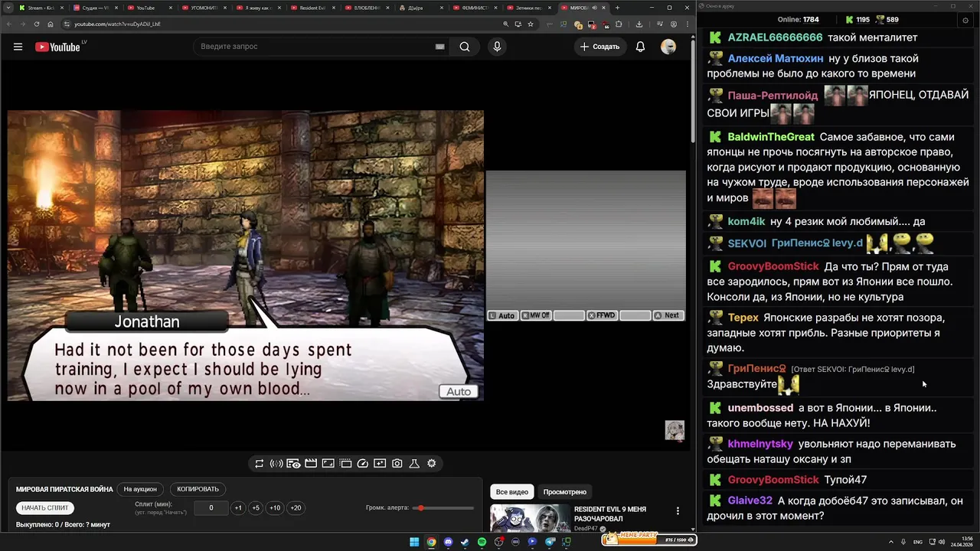Click the broadcast signal icon in the toolbar
The width and height of the screenshot is (980, 551).
[x=276, y=464]
